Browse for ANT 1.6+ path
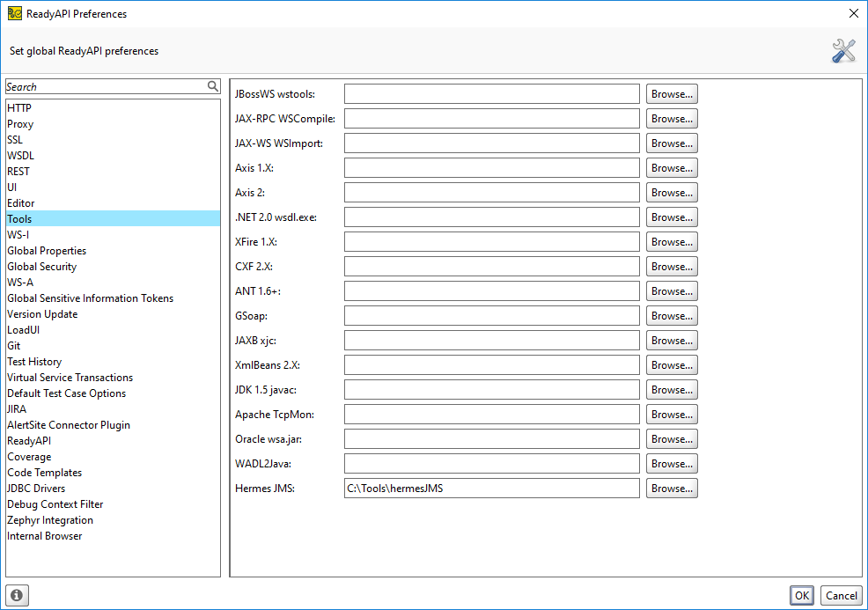The image size is (868, 610). (x=672, y=291)
